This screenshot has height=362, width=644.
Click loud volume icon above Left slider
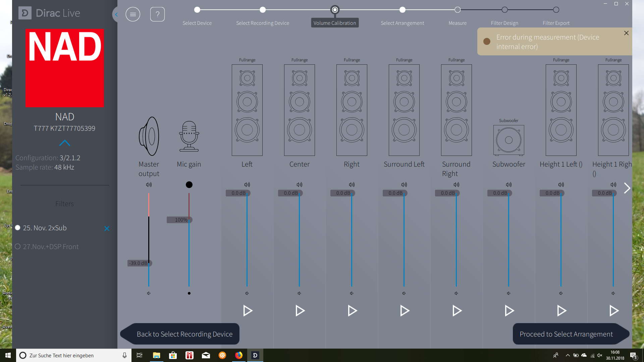247,185
